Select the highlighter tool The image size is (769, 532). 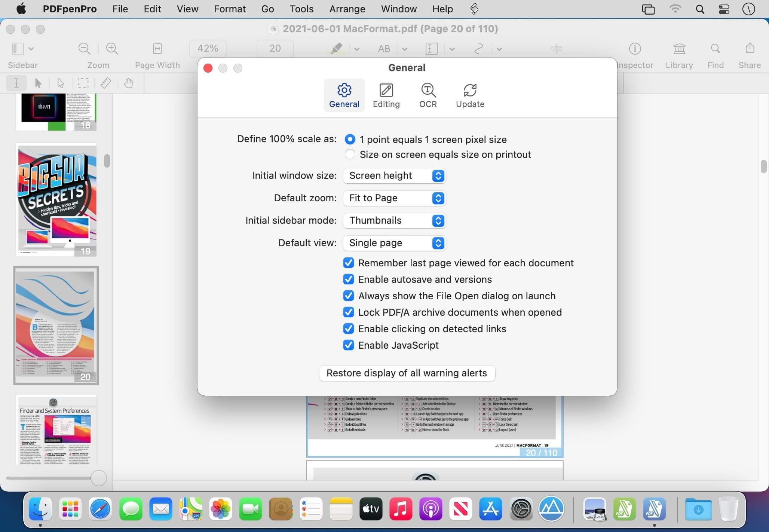(336, 49)
